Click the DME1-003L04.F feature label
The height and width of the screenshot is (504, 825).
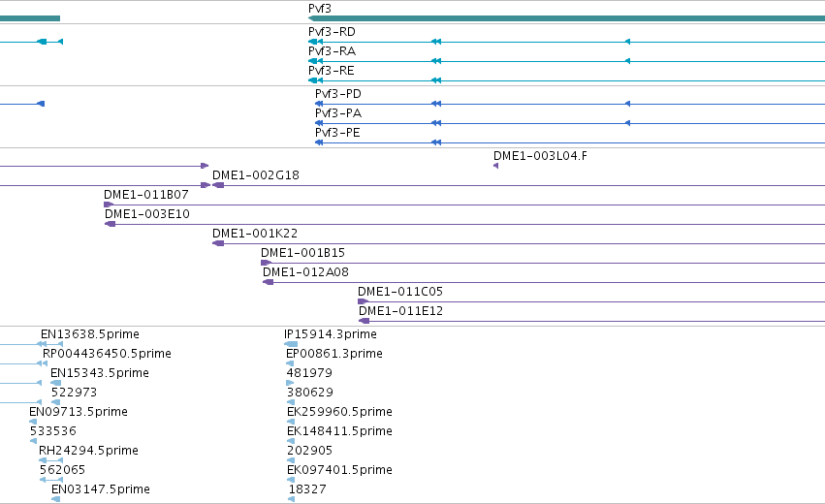point(540,156)
